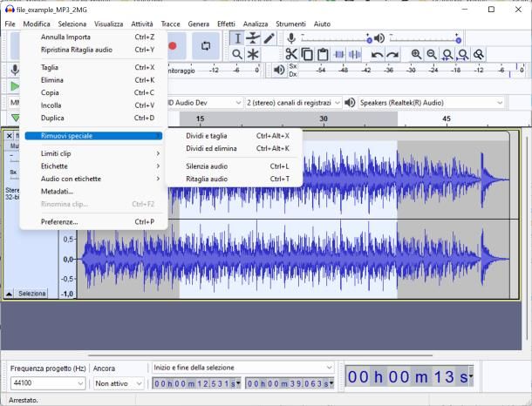Screen dimensions: 532x406
Task: Click the speaker icon beside output device
Action: 350,102
